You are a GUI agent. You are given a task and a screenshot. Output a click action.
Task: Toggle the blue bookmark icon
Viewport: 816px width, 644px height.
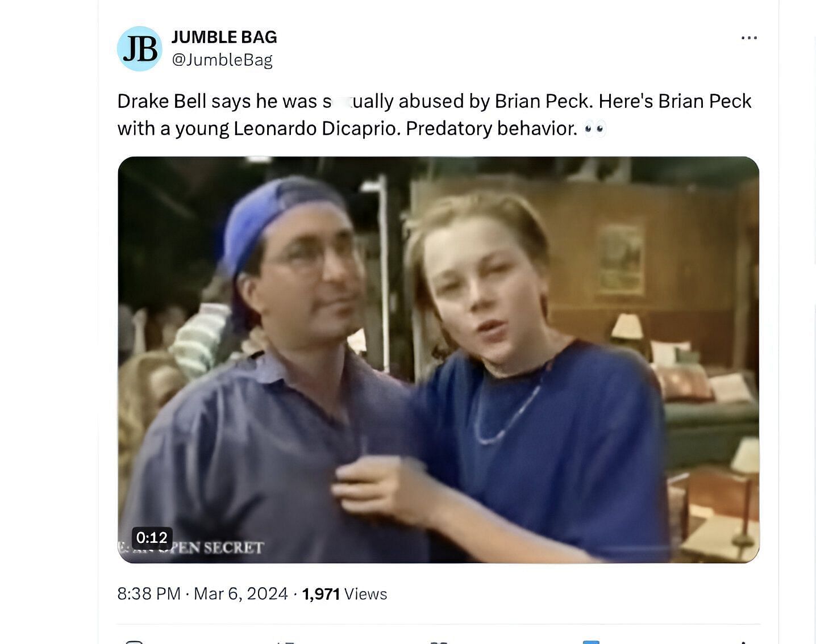591,642
